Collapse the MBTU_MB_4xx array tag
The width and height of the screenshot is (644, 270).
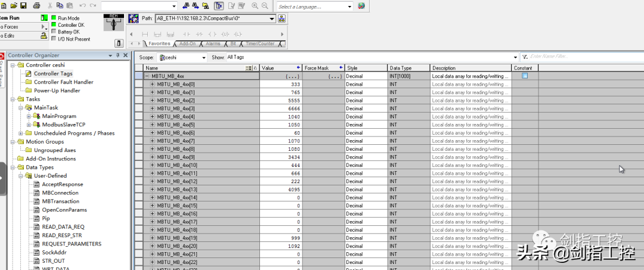[x=147, y=76]
